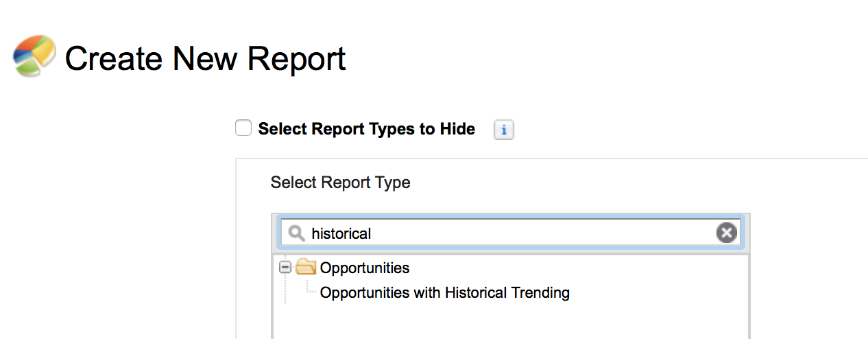Click the Opportunities folder icon
This screenshot has height=339, width=868.
tap(305, 268)
